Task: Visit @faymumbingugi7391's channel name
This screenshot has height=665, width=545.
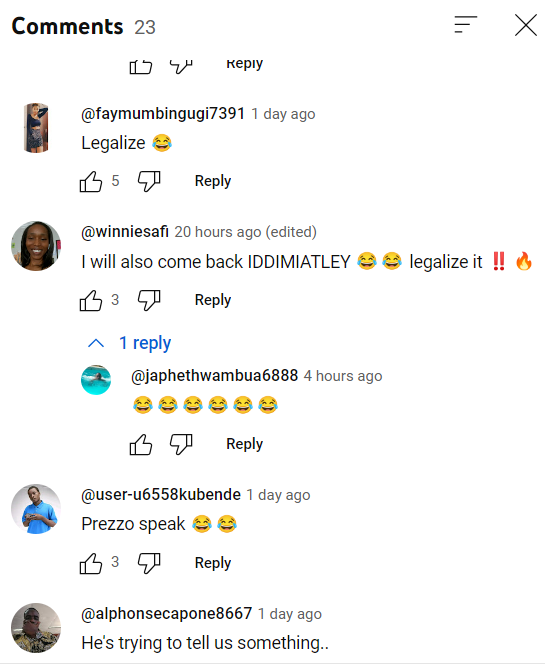Action: click(163, 114)
